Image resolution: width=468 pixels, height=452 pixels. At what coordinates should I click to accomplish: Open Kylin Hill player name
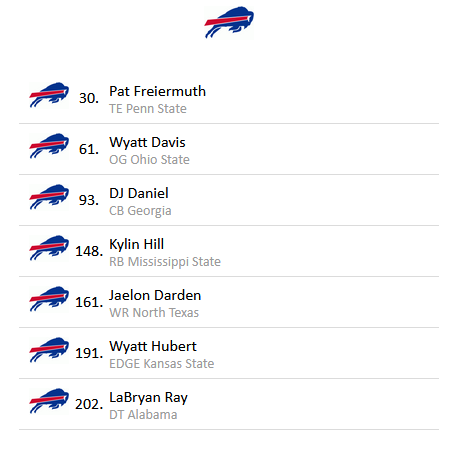coord(137,245)
